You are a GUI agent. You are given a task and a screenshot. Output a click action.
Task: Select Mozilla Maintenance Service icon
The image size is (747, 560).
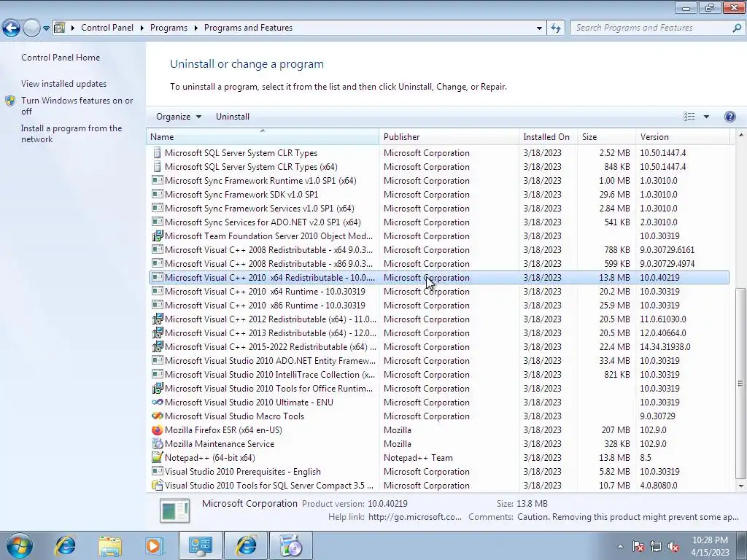click(157, 443)
